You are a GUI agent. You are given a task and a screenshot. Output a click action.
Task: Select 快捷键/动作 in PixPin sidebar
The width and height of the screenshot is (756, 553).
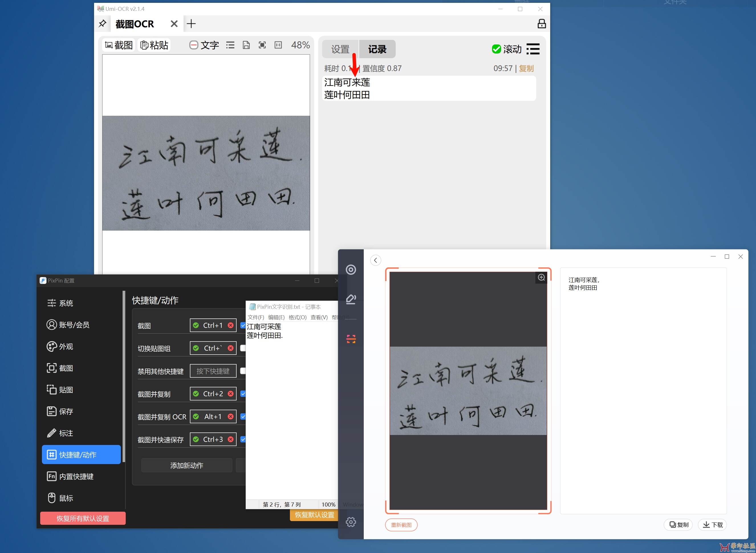(81, 455)
